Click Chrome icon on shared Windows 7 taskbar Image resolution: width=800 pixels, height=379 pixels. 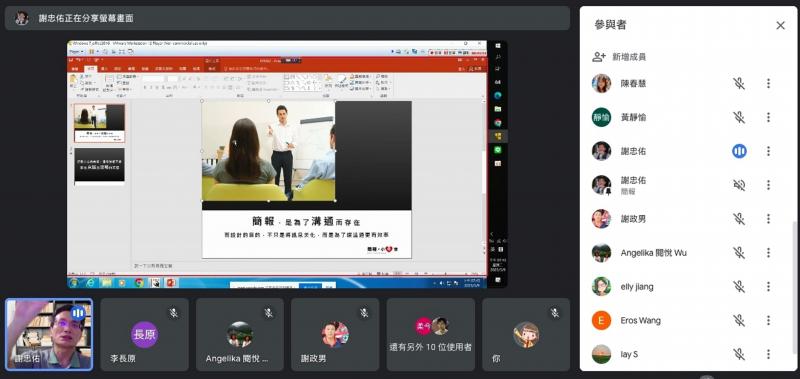tap(139, 282)
